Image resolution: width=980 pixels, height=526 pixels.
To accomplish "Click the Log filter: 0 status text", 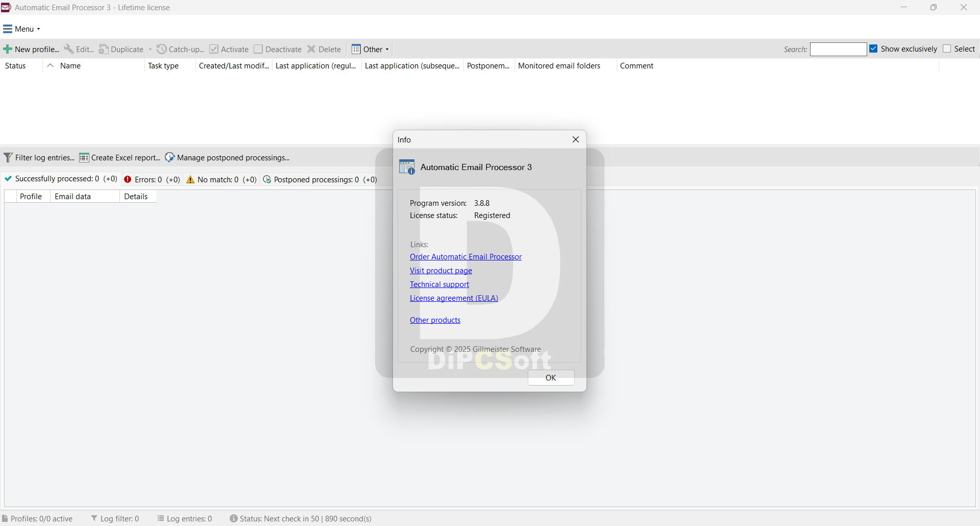I will [120, 518].
